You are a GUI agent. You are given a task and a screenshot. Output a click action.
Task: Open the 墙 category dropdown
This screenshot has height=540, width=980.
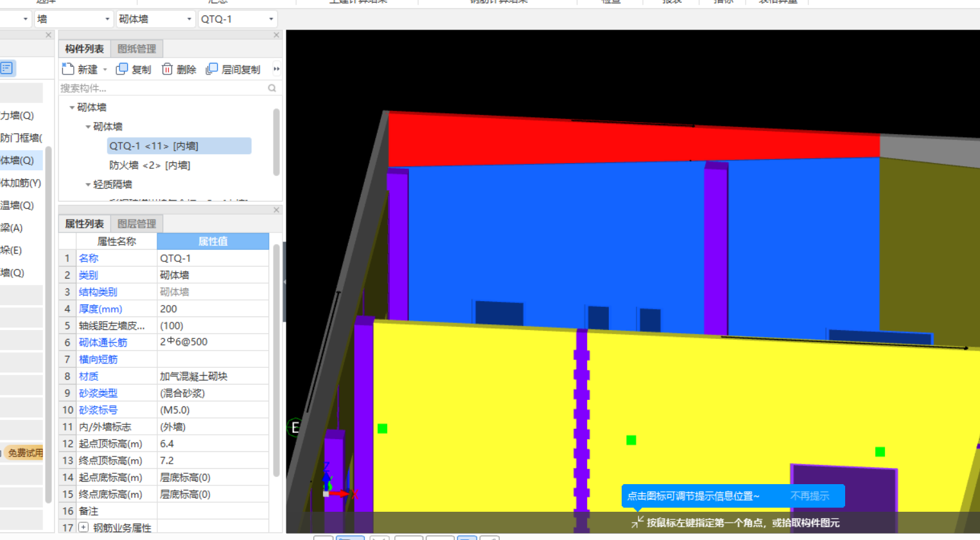(x=107, y=19)
